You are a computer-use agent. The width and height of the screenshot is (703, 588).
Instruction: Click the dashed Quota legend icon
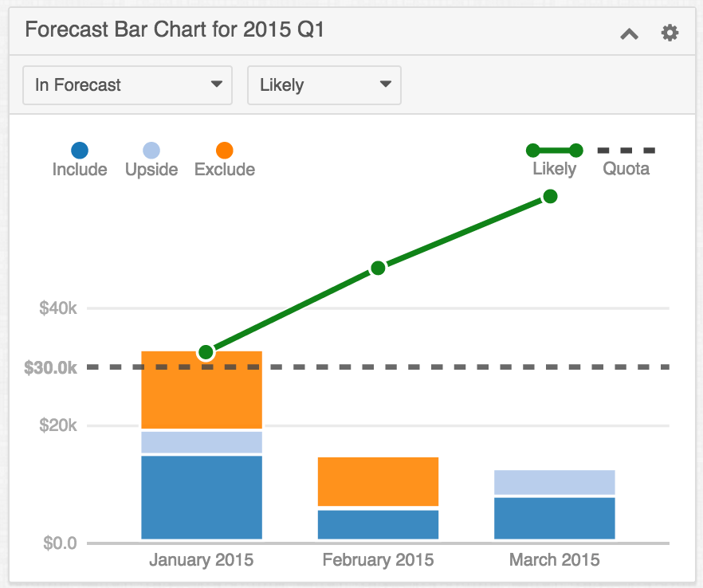point(626,149)
